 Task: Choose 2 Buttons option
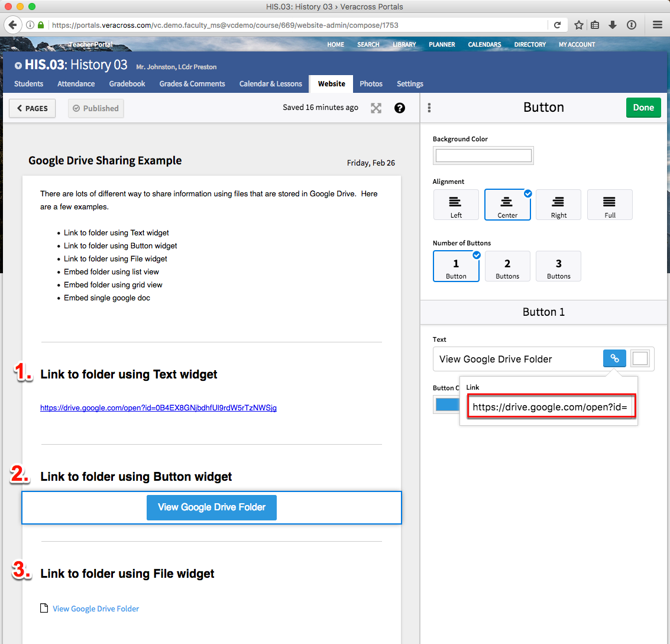[507, 266]
